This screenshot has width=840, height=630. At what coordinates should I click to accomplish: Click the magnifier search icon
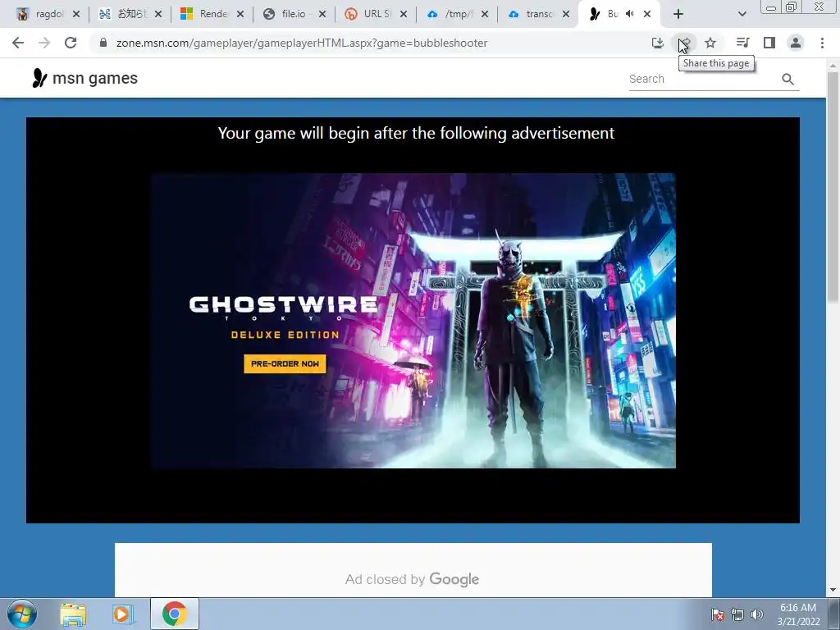coord(787,80)
